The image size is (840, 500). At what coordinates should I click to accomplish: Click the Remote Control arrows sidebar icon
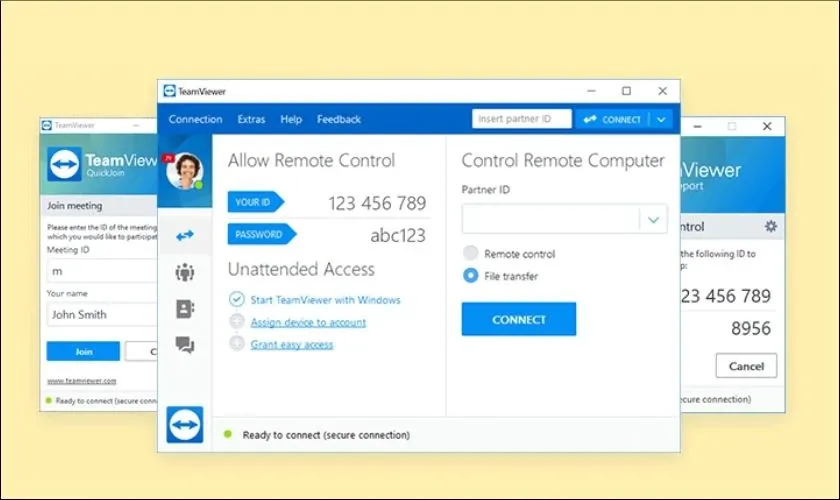pos(185,236)
